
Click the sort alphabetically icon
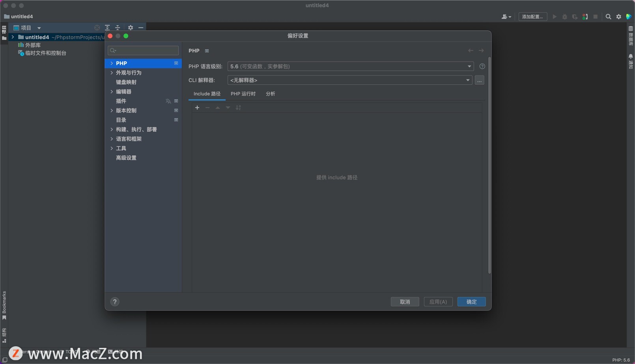click(x=238, y=108)
